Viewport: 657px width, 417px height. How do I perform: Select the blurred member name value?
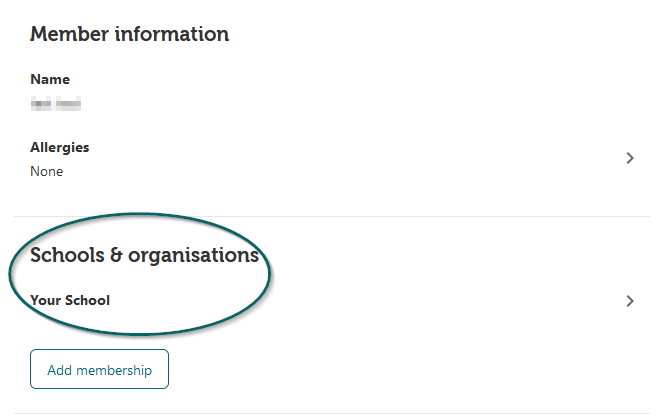click(56, 103)
